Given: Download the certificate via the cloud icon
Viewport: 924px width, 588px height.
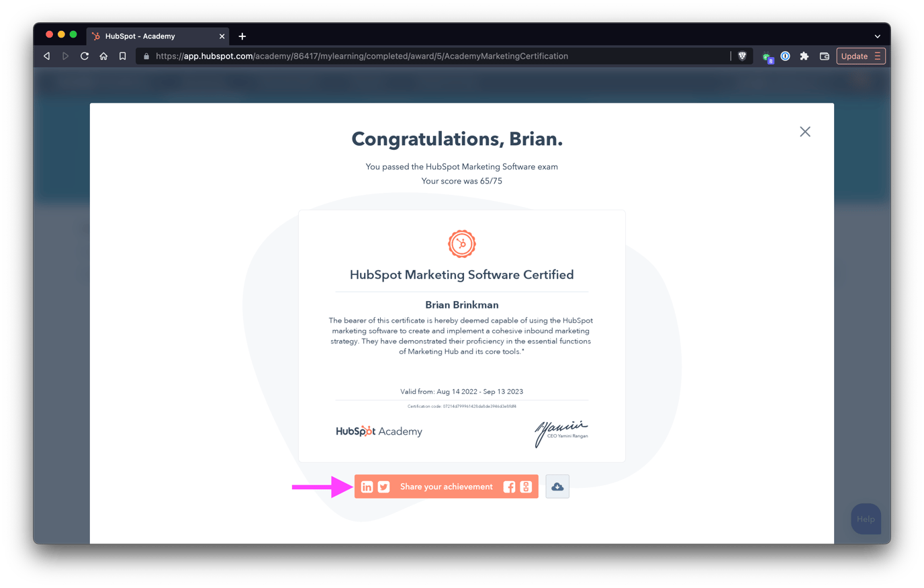Looking at the screenshot, I should pos(557,486).
